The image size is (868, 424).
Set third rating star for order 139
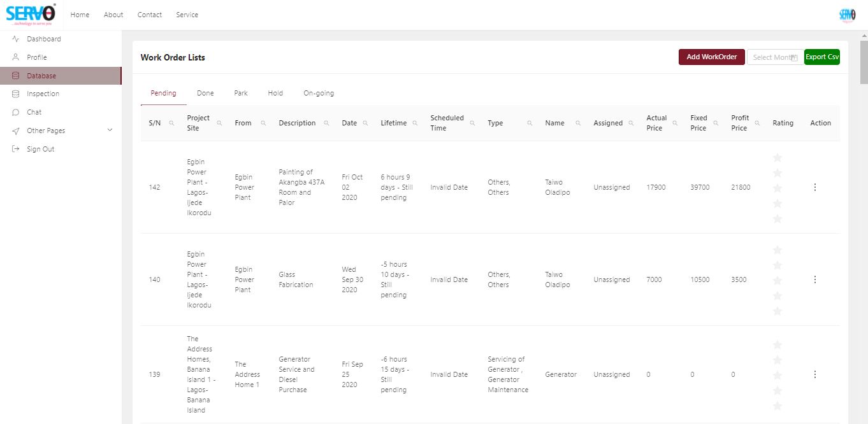click(x=777, y=375)
